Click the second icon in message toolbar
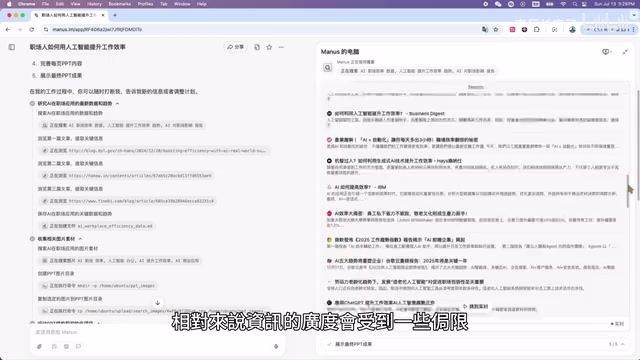The height and width of the screenshot is (360, 640). point(54,347)
